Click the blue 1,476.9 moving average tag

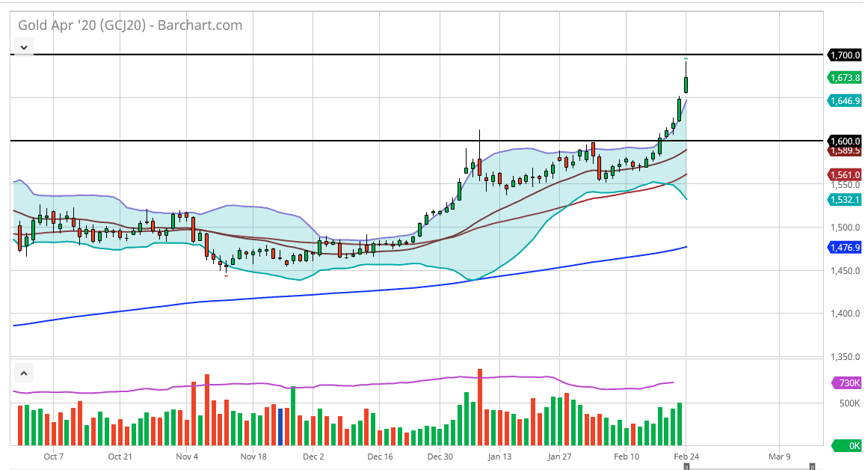tap(844, 247)
